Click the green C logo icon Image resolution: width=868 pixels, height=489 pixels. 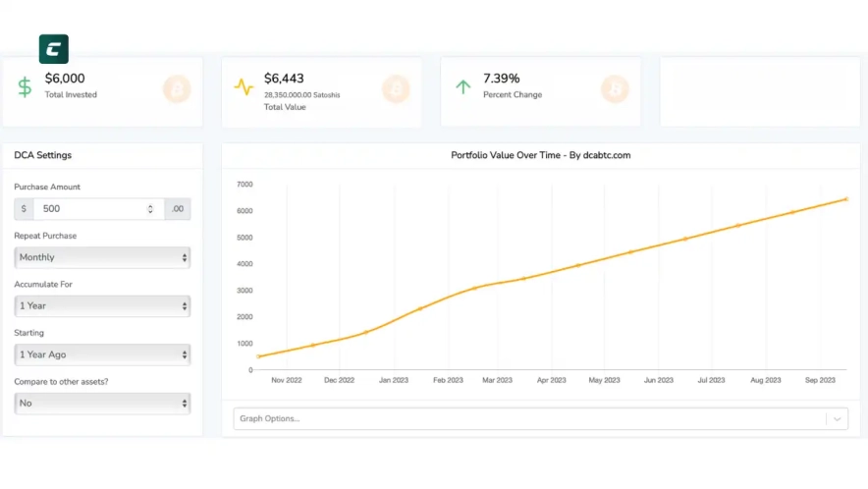coord(54,49)
